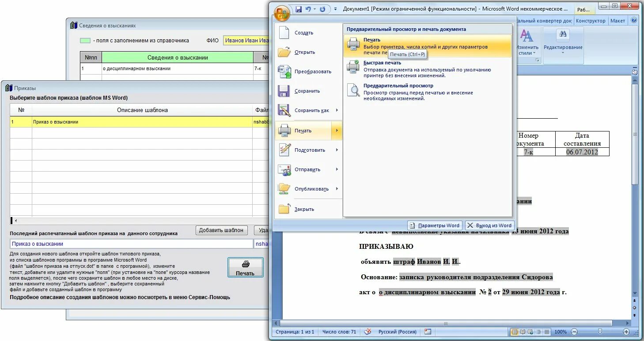The height and width of the screenshot is (341, 644).
Task: Click the Предварительный просмотр magnifier icon
Action: click(x=353, y=90)
